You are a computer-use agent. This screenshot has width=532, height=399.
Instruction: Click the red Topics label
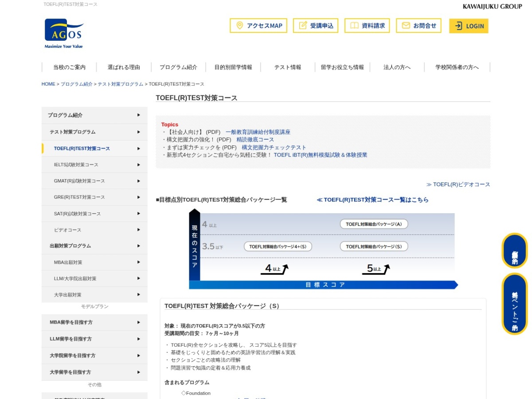tap(170, 125)
